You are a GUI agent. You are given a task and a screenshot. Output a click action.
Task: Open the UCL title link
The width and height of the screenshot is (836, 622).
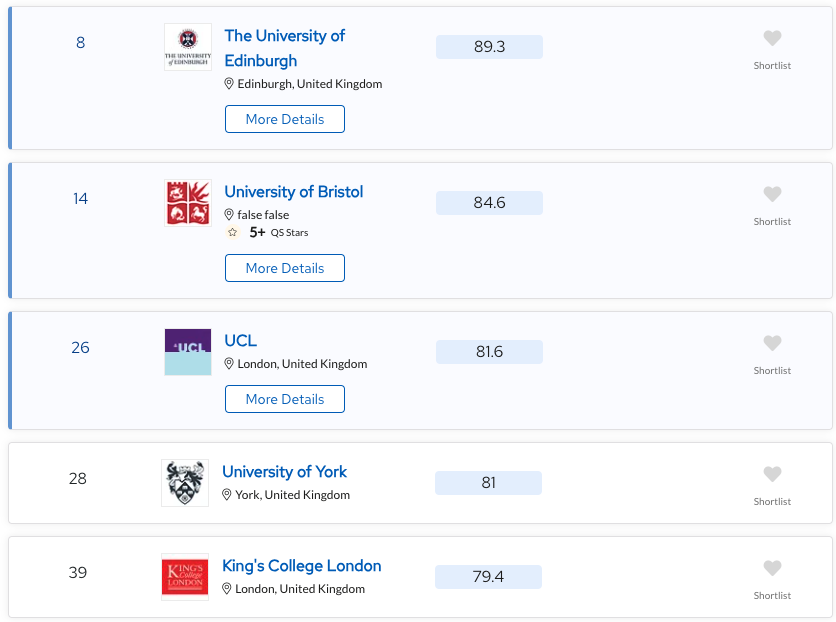click(240, 341)
